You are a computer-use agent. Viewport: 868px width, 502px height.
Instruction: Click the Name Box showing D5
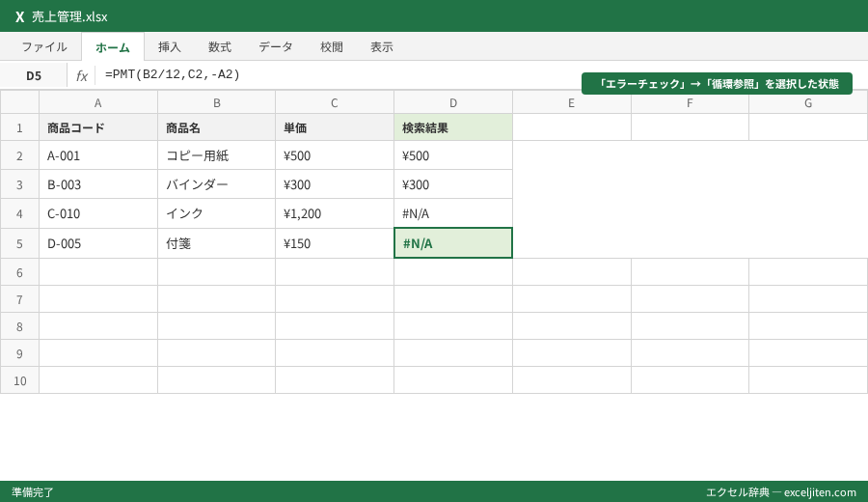(x=34, y=76)
